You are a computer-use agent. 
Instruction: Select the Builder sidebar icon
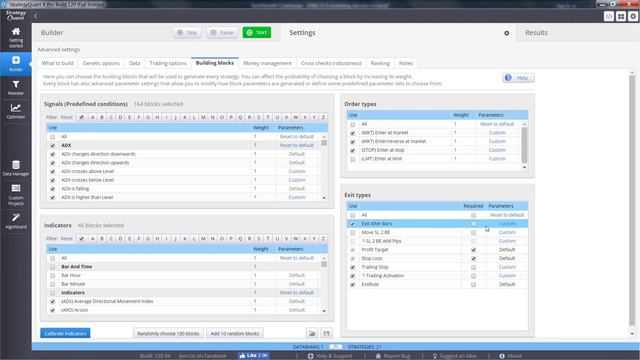16,63
